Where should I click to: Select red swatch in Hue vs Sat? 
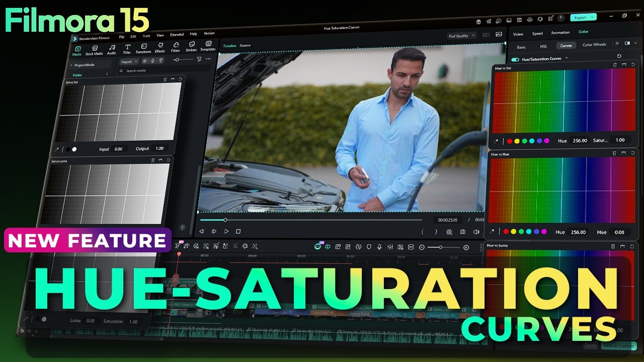pos(510,141)
